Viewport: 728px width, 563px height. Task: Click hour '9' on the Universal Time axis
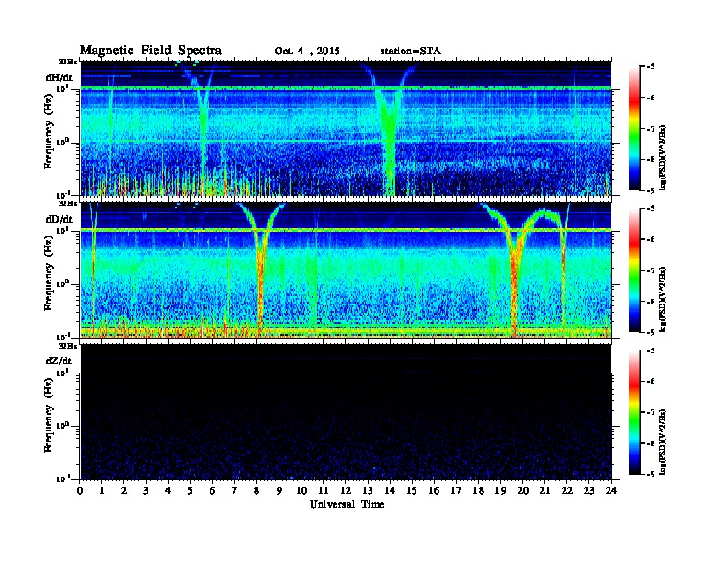pos(279,491)
